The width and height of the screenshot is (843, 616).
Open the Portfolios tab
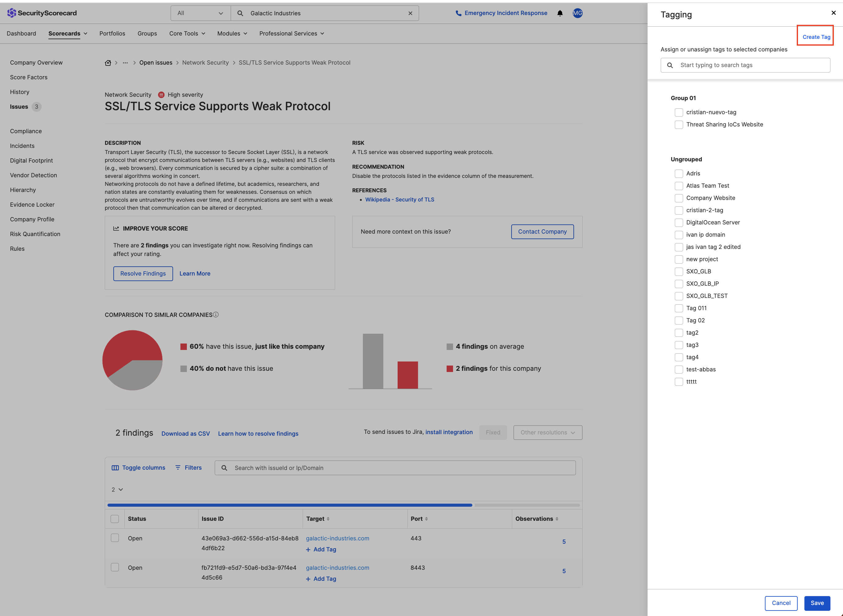point(112,34)
